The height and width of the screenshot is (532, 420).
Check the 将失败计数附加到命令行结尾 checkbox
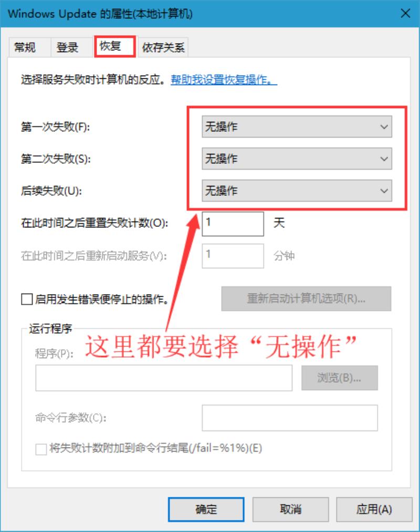coord(41,449)
